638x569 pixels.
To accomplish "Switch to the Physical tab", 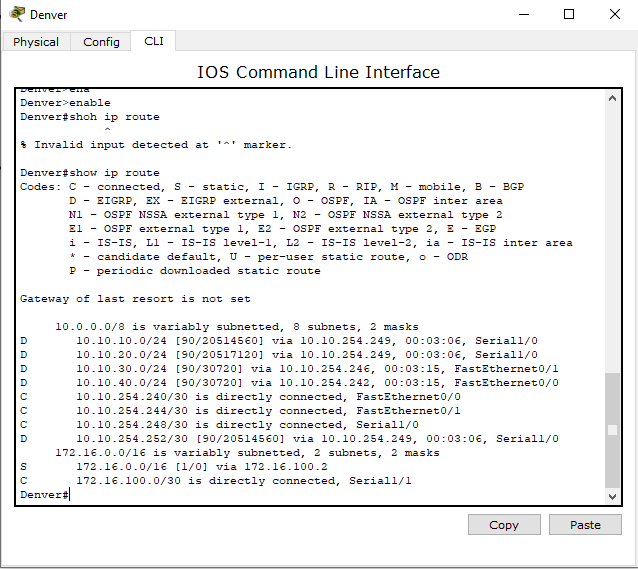I will point(36,42).
